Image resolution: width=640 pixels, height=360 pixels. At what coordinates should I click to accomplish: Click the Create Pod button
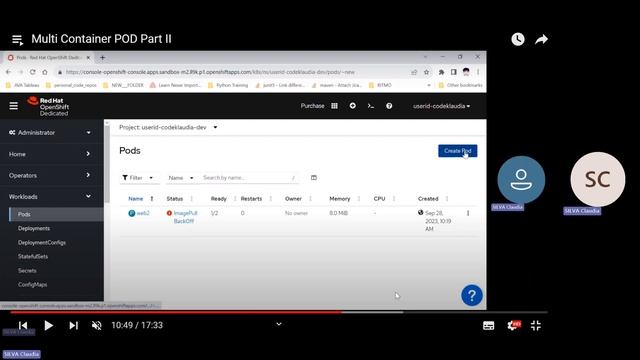coord(458,151)
